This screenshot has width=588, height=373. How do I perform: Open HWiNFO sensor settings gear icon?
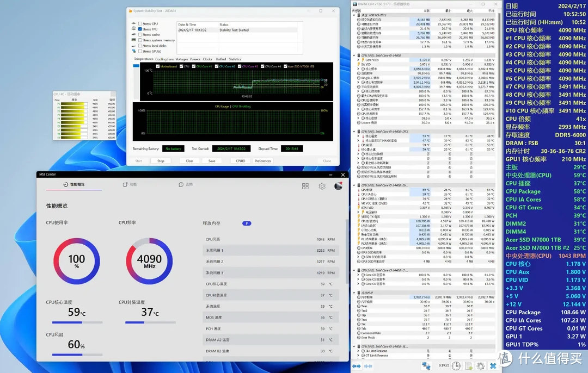481,366
